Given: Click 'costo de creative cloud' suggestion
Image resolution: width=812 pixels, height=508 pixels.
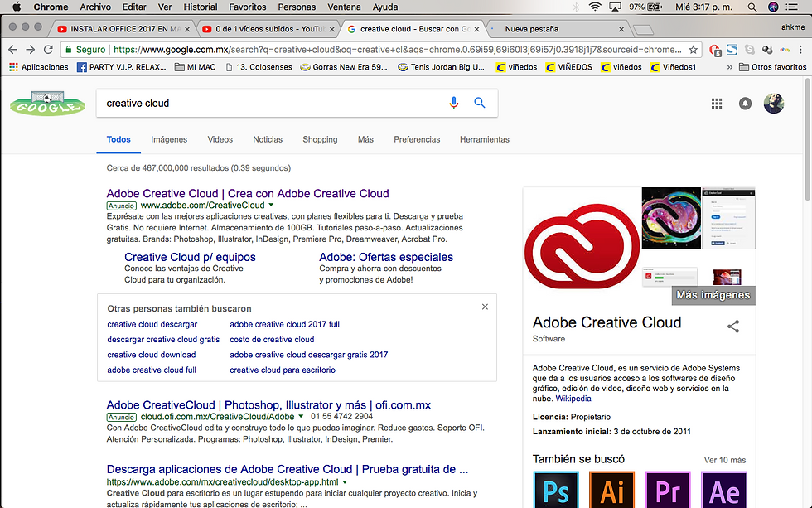Looking at the screenshot, I should click(x=272, y=339).
